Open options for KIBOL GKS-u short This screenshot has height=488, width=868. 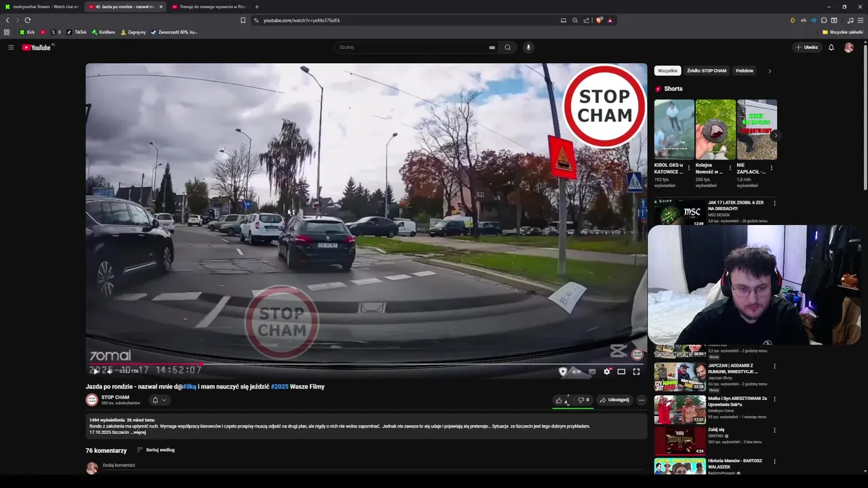689,167
